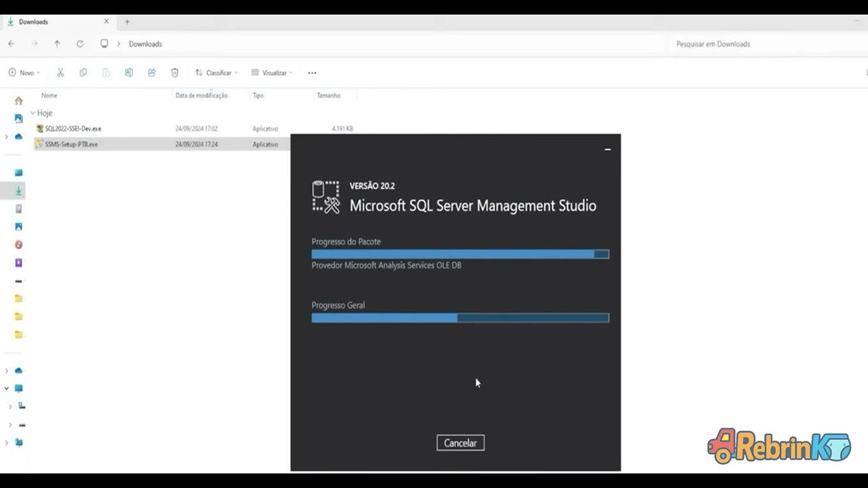Image resolution: width=868 pixels, height=488 pixels.
Task: Sort by the Tamanho column header
Action: (328, 96)
